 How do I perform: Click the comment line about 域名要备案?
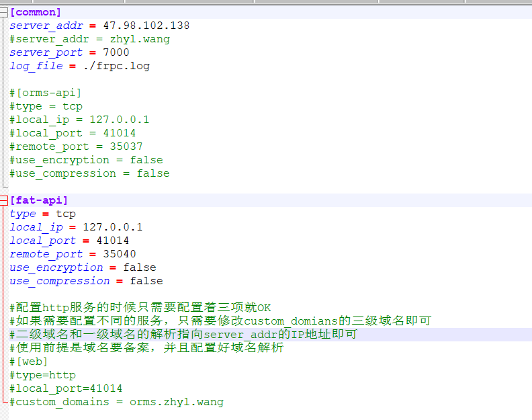tap(146, 347)
